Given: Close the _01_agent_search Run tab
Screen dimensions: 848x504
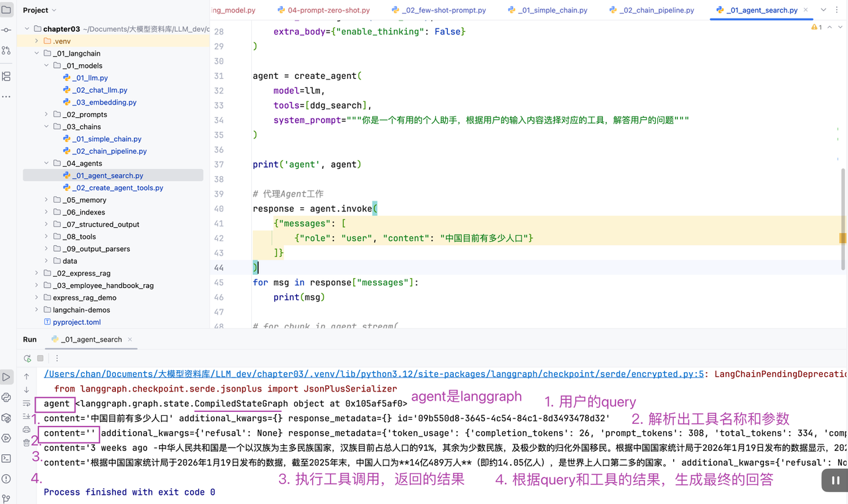Looking at the screenshot, I should tap(131, 340).
